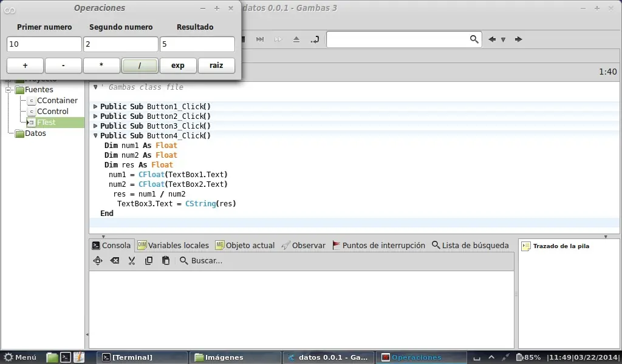Viewport: 622px width, 364px height.
Task: Collapse the Fuentes folder tree node
Action: pyautogui.click(x=8, y=90)
